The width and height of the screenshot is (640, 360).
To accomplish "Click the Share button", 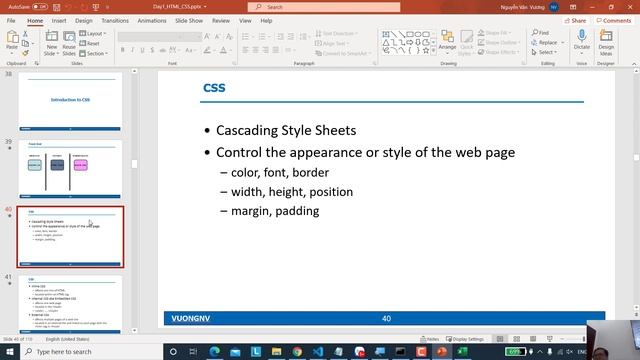I will (576, 20).
